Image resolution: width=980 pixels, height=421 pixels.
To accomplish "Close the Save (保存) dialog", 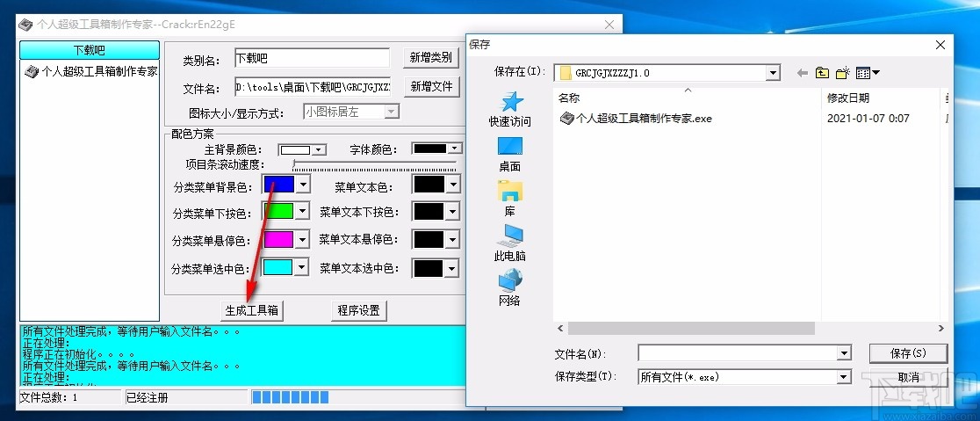I will [x=940, y=45].
